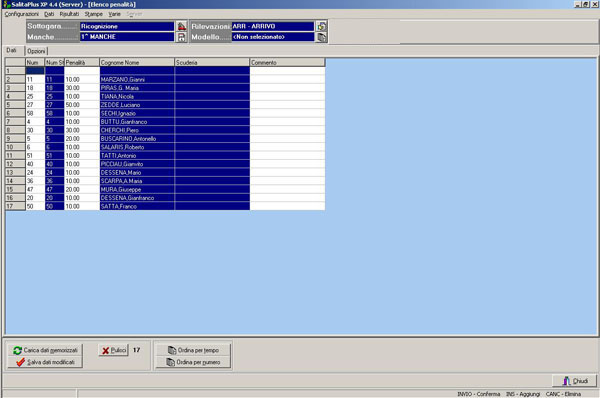The height and width of the screenshot is (398, 600).
Task: Close the window with the Chiudi button
Action: (x=574, y=381)
